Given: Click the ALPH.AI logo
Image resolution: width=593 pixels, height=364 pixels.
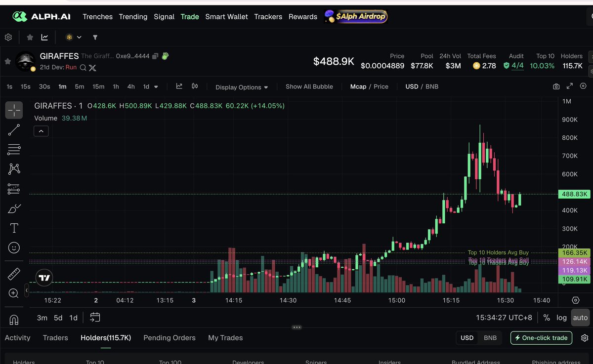Looking at the screenshot, I should (x=42, y=16).
